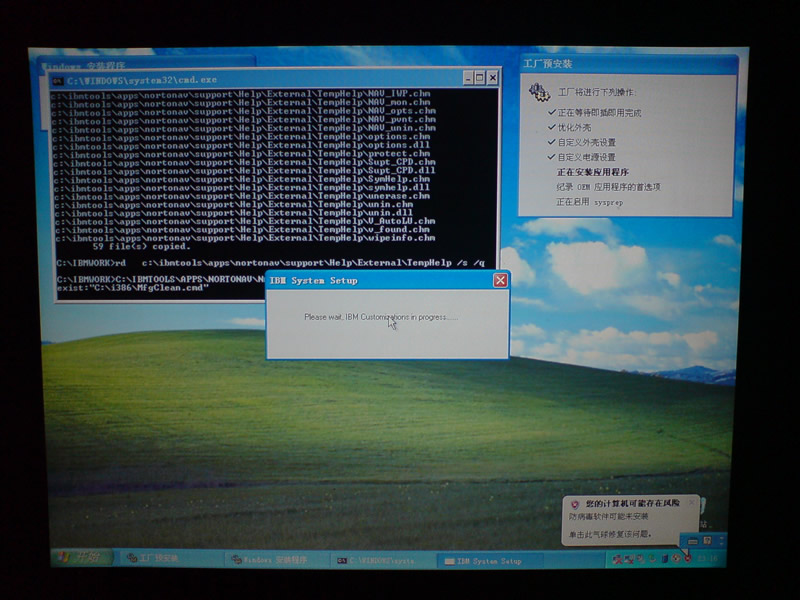Click the cmd line ending V_AutoLU.chm
The height and width of the screenshot is (600, 800).
tap(245, 221)
